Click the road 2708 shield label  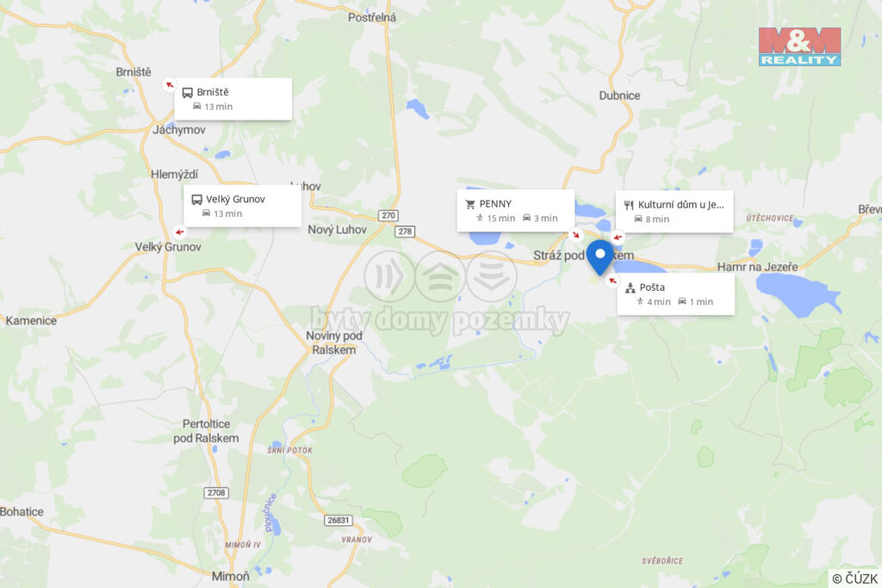pos(216,493)
